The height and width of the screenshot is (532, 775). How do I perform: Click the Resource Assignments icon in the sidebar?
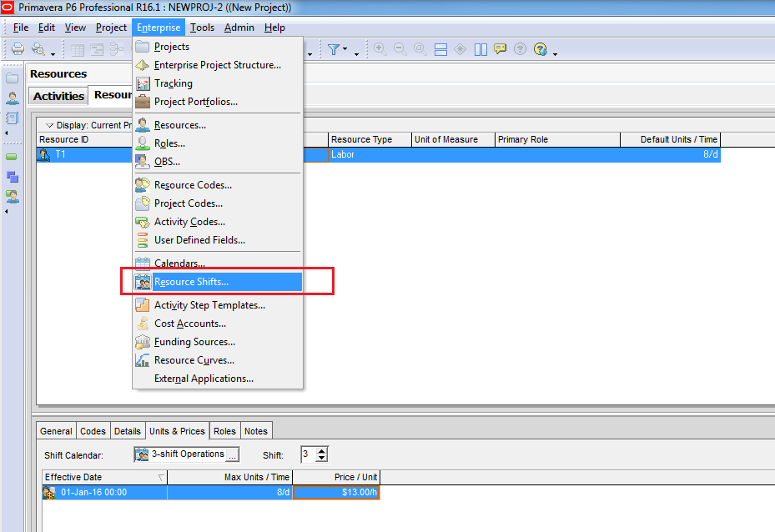pos(13,197)
